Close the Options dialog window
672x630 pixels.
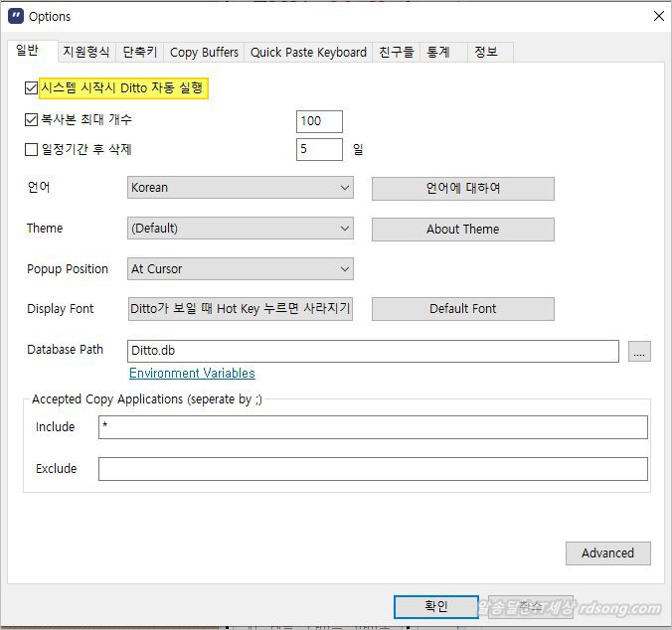pyautogui.click(x=658, y=16)
